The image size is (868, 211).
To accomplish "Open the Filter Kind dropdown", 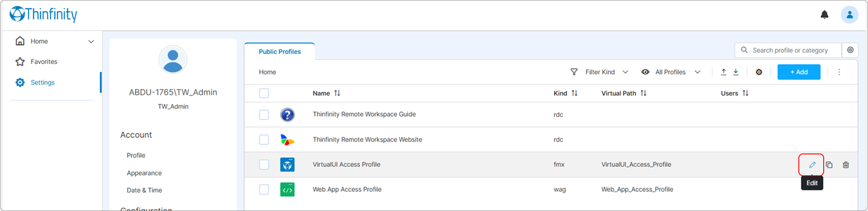I will pyautogui.click(x=600, y=72).
